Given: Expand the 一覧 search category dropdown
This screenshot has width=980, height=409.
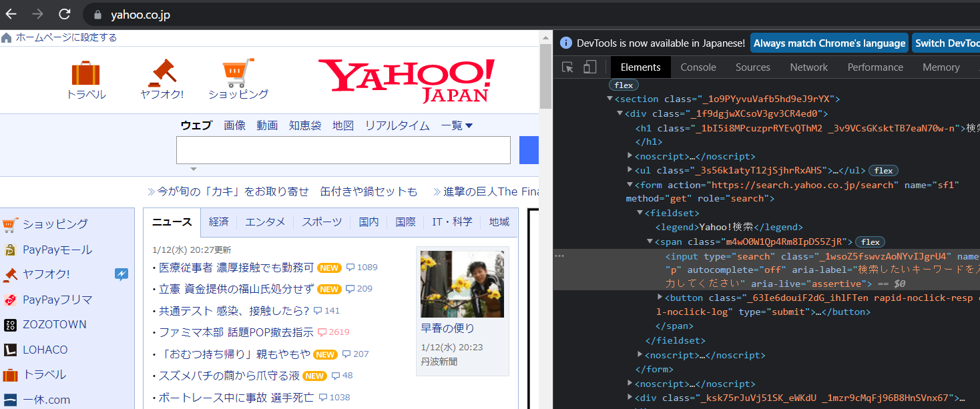Looking at the screenshot, I should 457,125.
